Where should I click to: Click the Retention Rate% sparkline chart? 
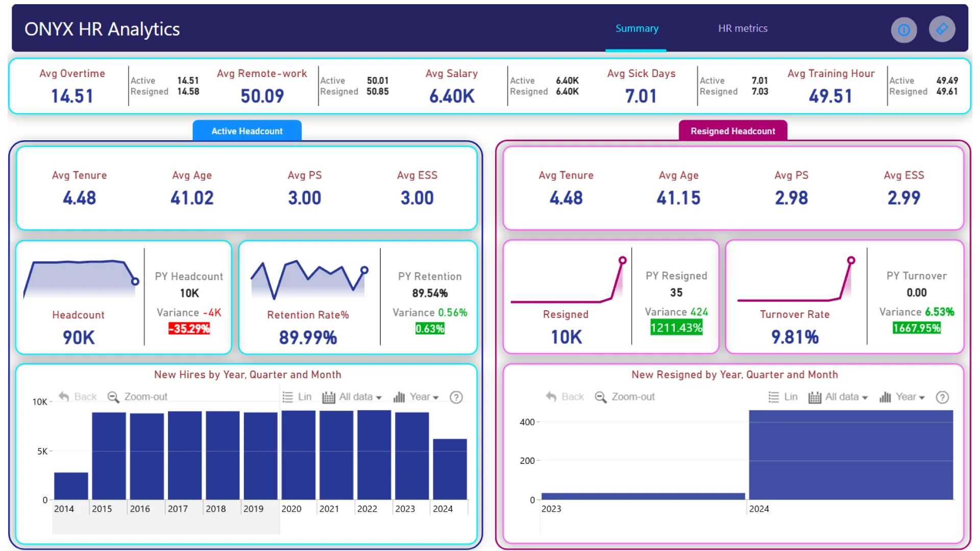click(x=309, y=280)
